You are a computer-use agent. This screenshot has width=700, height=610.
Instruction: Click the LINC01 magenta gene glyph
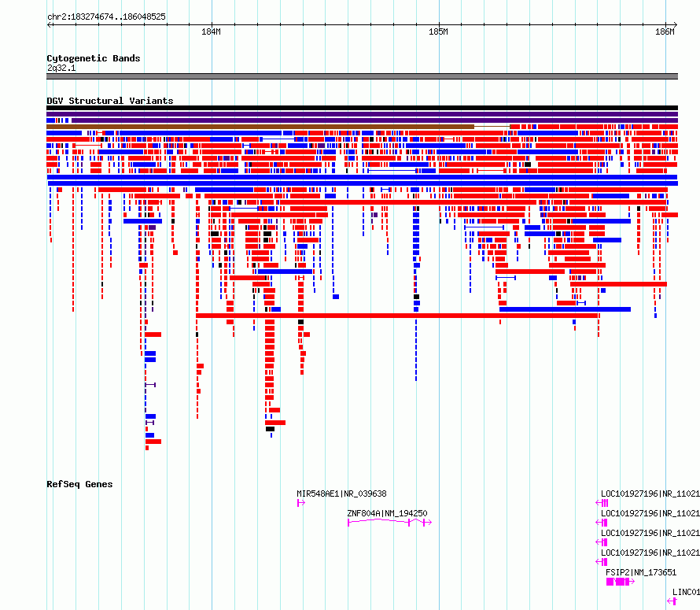click(672, 601)
